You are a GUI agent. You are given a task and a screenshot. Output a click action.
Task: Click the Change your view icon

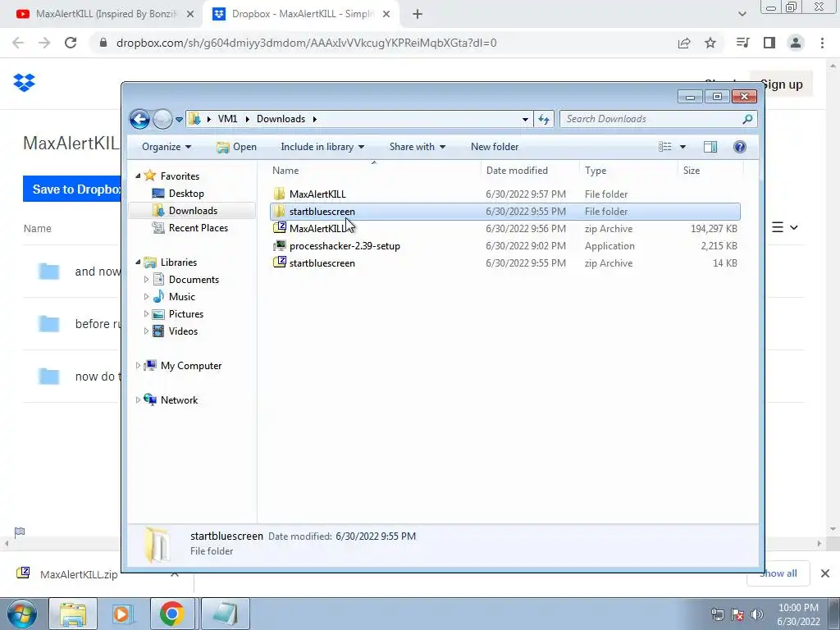pos(664,147)
